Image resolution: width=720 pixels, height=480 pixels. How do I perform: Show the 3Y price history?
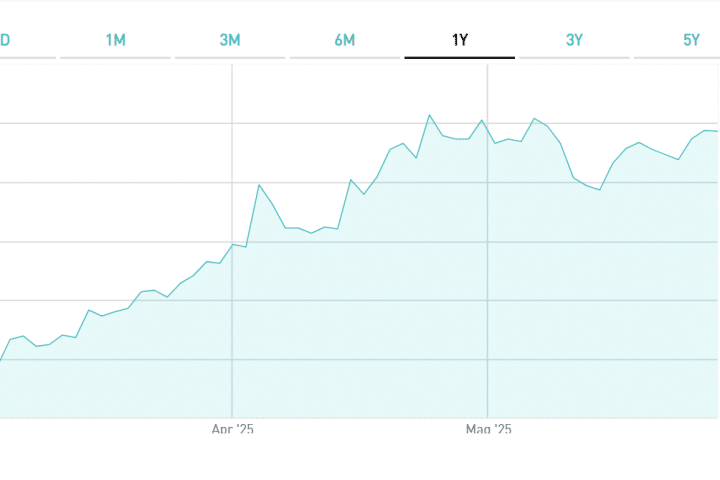[x=574, y=40]
